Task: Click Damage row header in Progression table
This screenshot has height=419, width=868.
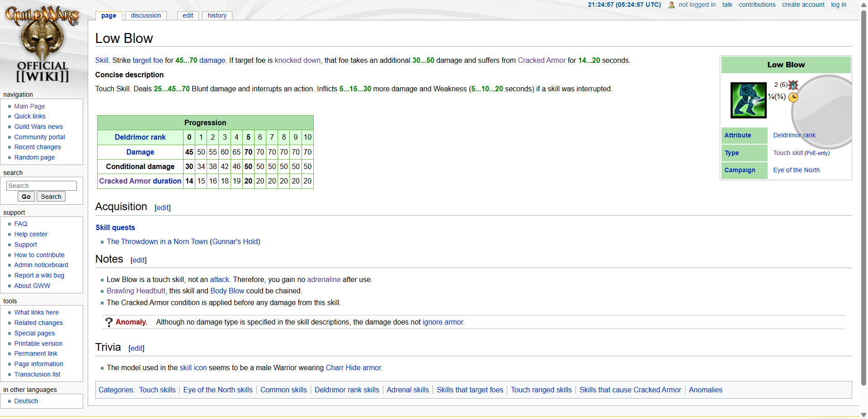Action: 140,152
